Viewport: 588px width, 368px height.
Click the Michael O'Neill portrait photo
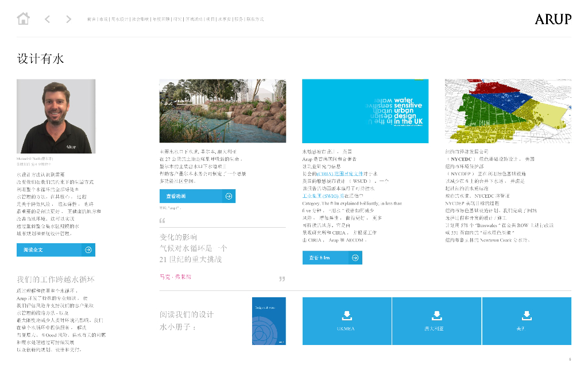coord(56,116)
